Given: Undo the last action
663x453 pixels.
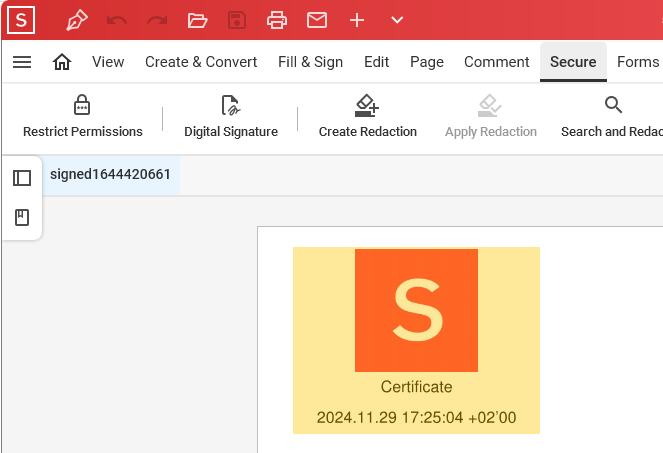Looking at the screenshot, I should tap(117, 20).
